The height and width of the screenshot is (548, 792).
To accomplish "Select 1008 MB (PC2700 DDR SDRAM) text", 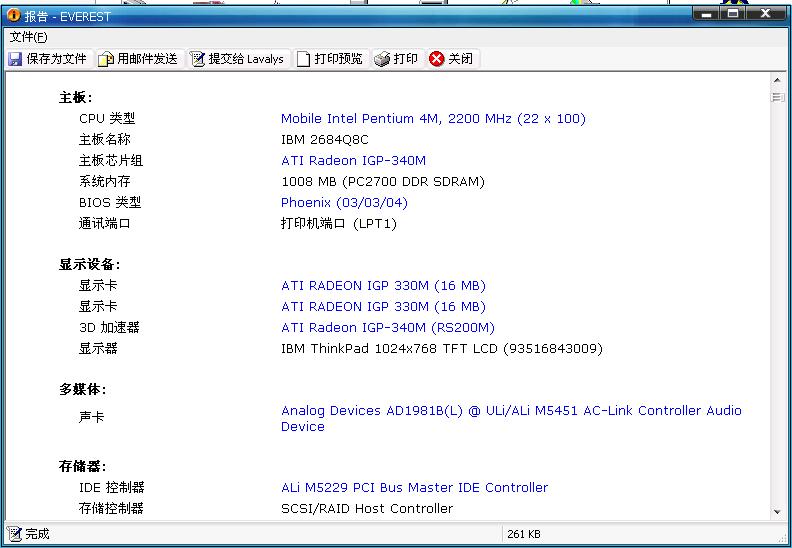I will coord(383,182).
